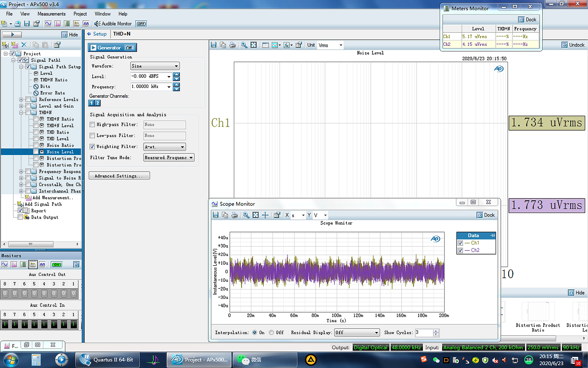This screenshot has width=588, height=368.
Task: Click the Zoom to fit icon in Noise Level toolbar
Action: coord(253,45)
